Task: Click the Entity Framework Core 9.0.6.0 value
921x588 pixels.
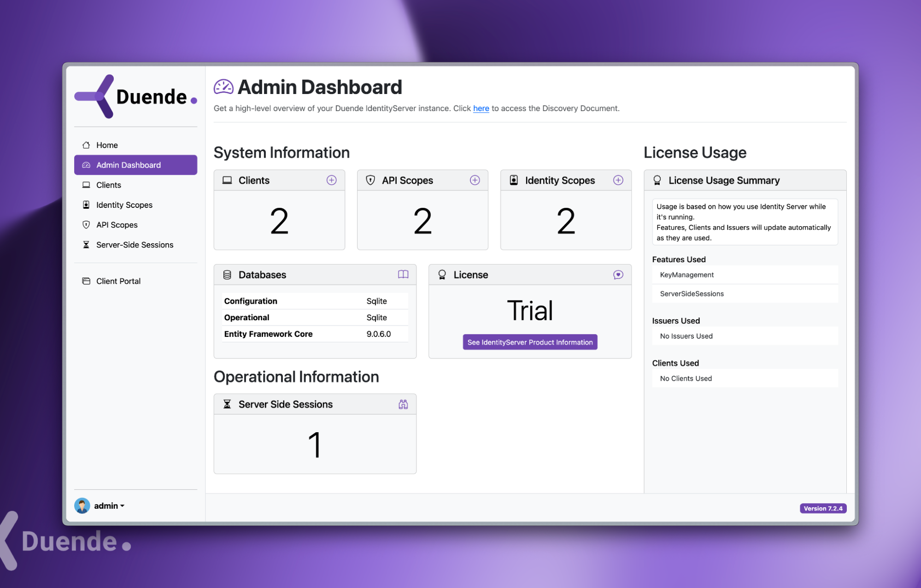Action: pyautogui.click(x=379, y=334)
